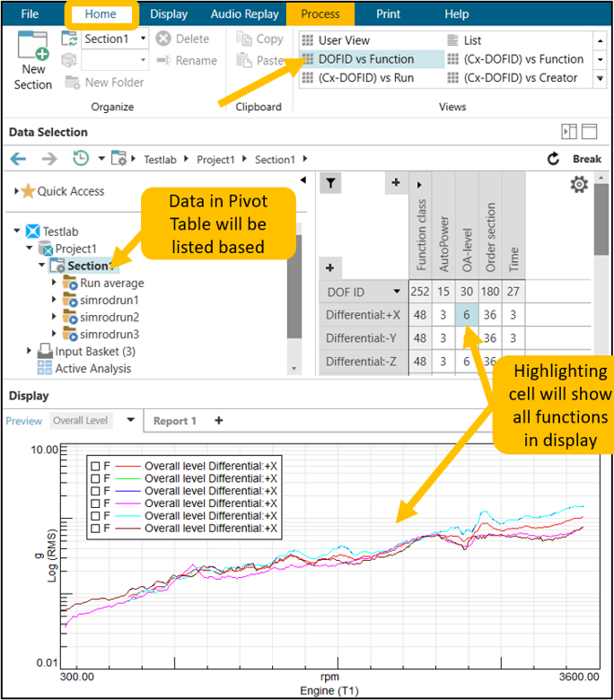Image resolution: width=614 pixels, height=700 pixels.
Task: Click the Delete section icon
Action: [163, 39]
